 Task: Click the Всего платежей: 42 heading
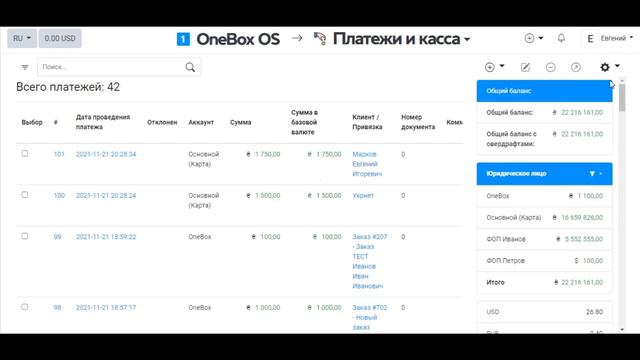pos(68,87)
